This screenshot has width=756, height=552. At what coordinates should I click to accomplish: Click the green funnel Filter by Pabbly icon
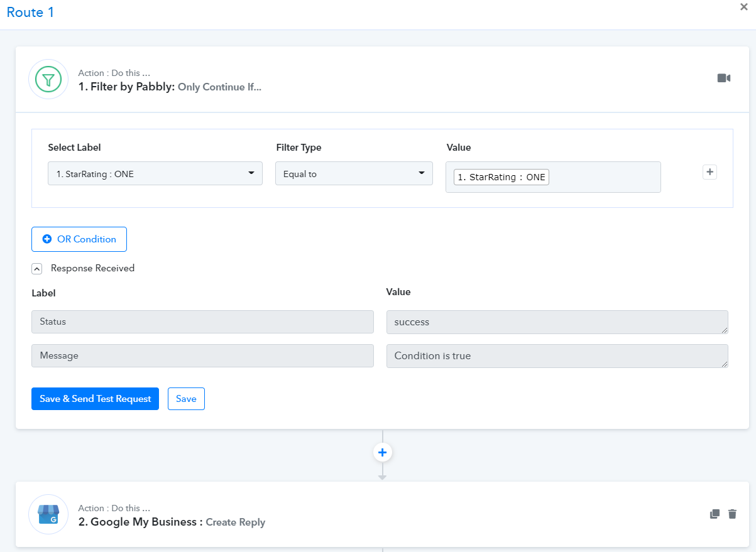coord(48,80)
